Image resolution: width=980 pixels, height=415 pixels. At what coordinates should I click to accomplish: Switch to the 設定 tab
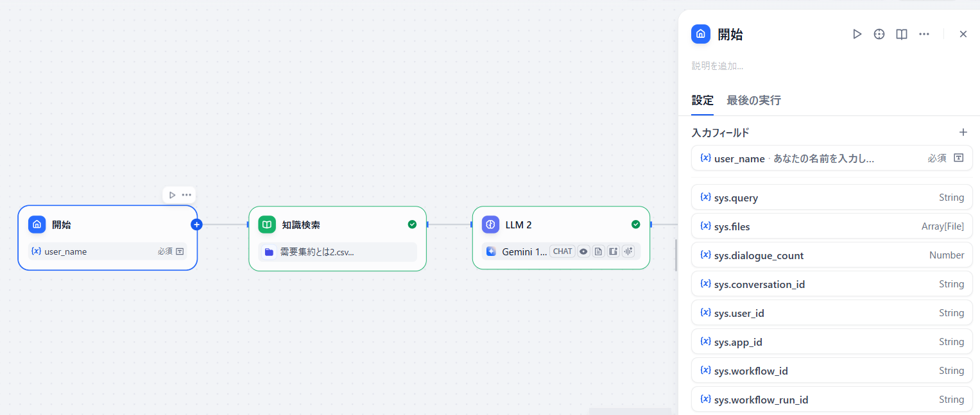(x=702, y=101)
